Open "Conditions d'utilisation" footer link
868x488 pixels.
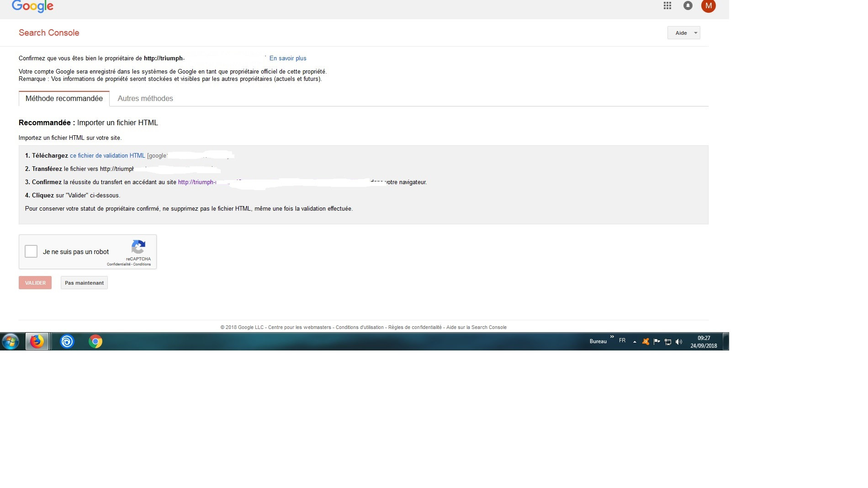(360, 327)
